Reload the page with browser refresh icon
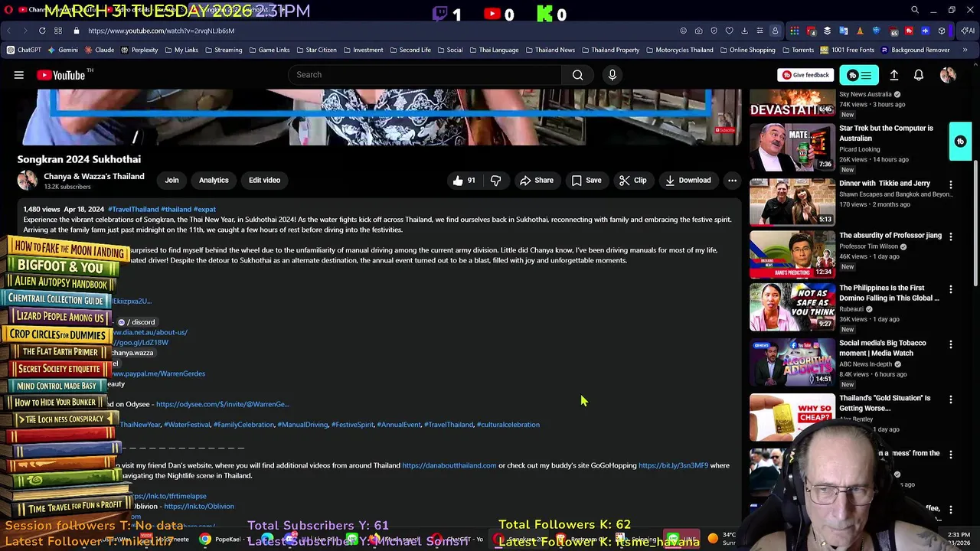Screen dimensions: 980x551 pos(42,31)
